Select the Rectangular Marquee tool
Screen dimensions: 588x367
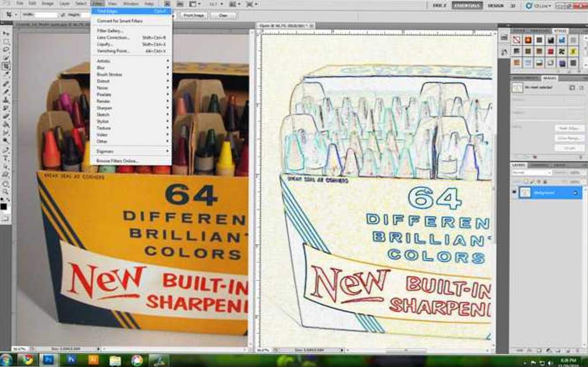[x=6, y=41]
